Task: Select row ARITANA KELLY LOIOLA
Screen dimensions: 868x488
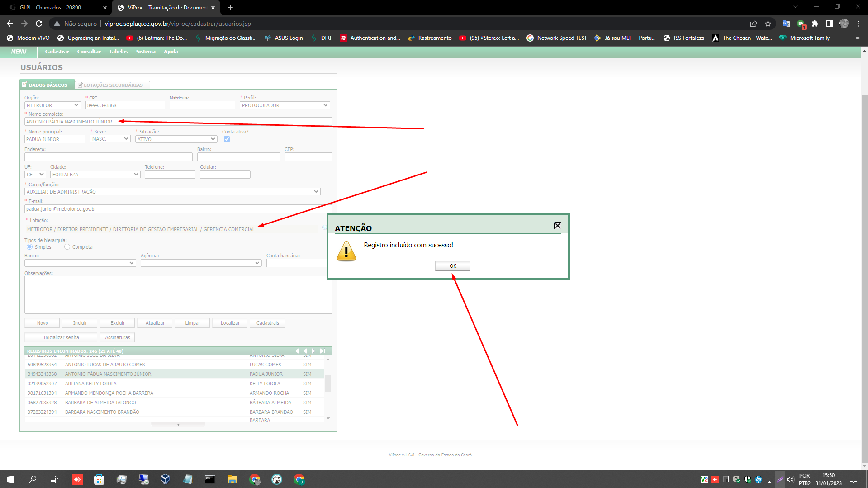Action: click(x=174, y=384)
